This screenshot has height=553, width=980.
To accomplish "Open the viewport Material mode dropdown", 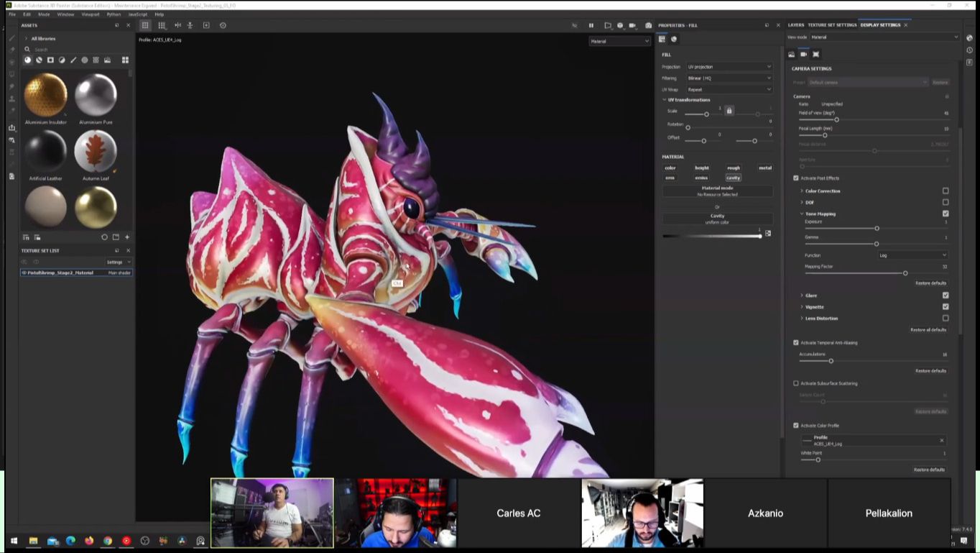I will [619, 41].
